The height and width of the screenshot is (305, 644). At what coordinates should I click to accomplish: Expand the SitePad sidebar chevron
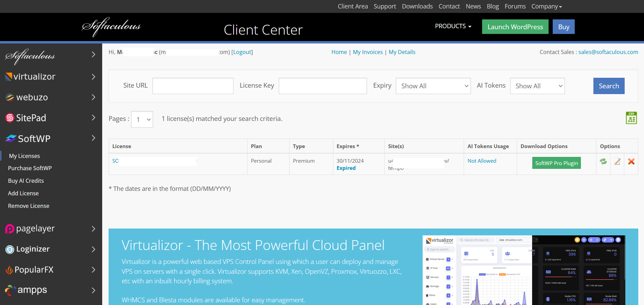(93, 118)
